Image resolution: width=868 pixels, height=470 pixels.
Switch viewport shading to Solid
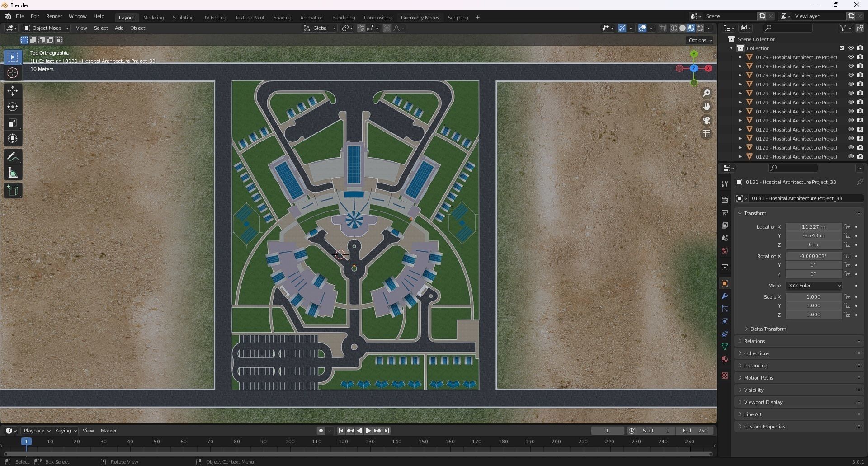683,28
